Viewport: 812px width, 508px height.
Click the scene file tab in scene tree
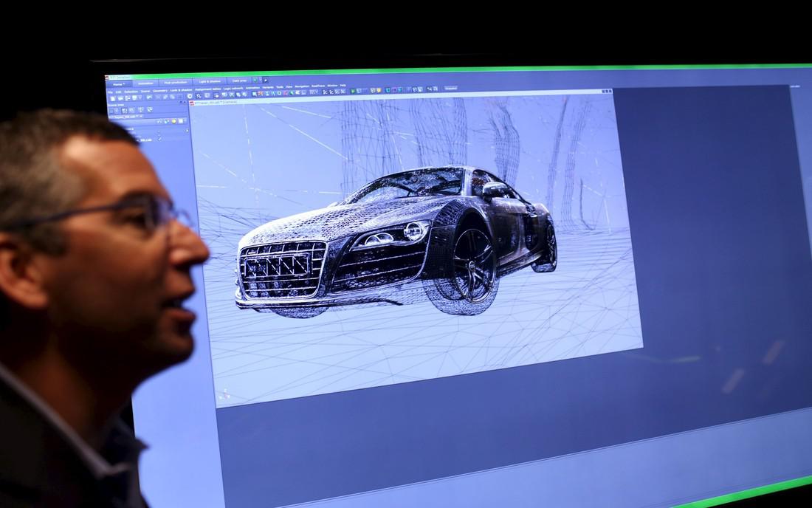[126, 117]
